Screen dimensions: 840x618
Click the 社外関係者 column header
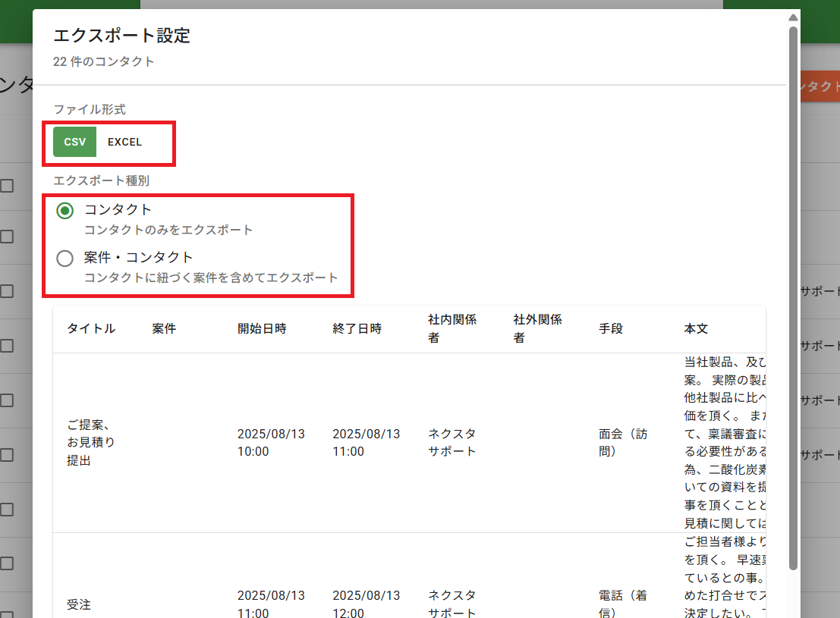[x=537, y=328]
